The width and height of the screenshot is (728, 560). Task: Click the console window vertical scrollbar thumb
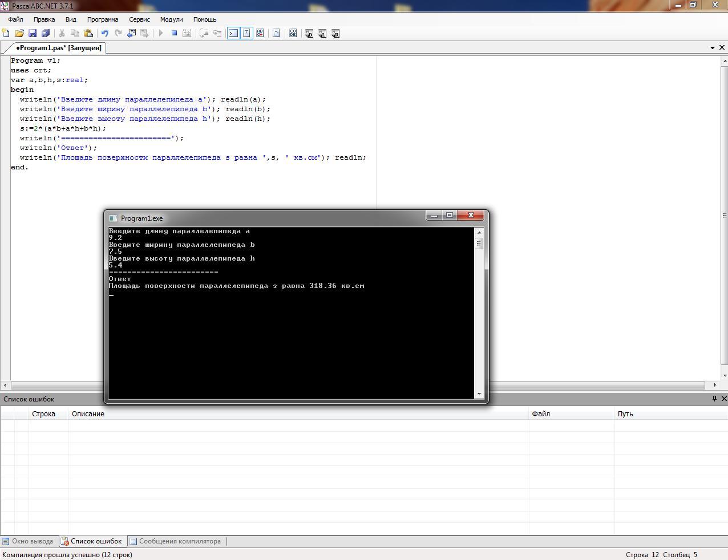tap(479, 244)
